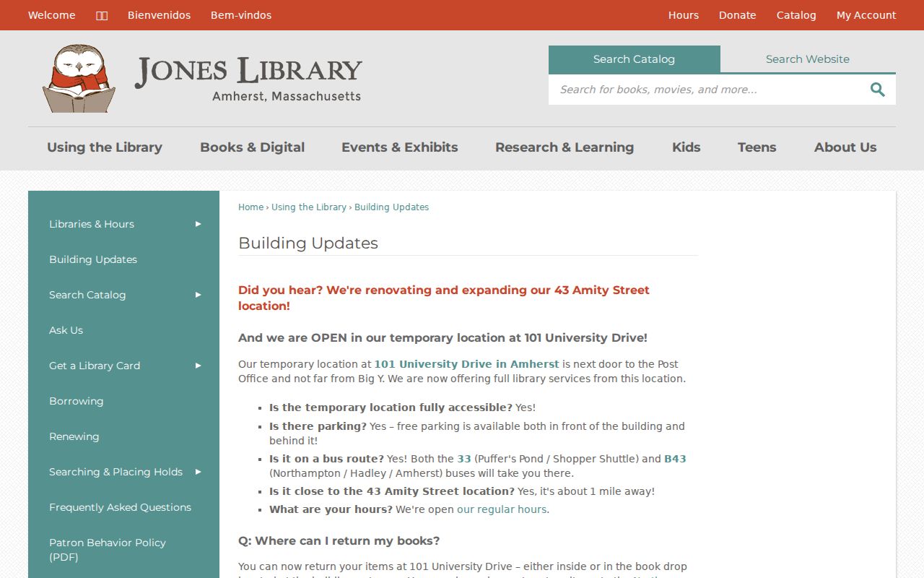Open our regular hours link

[502, 509]
